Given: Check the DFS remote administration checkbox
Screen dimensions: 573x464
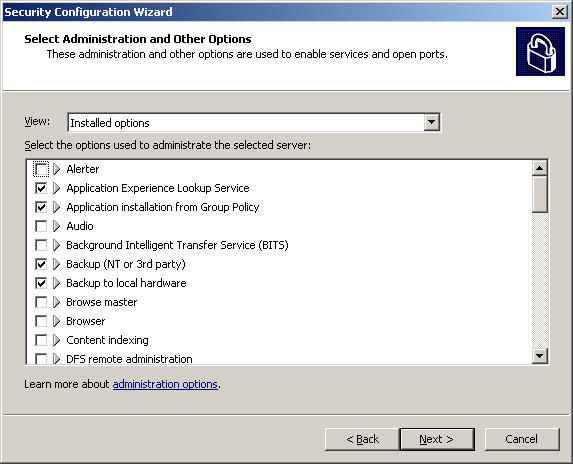Looking at the screenshot, I should [x=41, y=358].
